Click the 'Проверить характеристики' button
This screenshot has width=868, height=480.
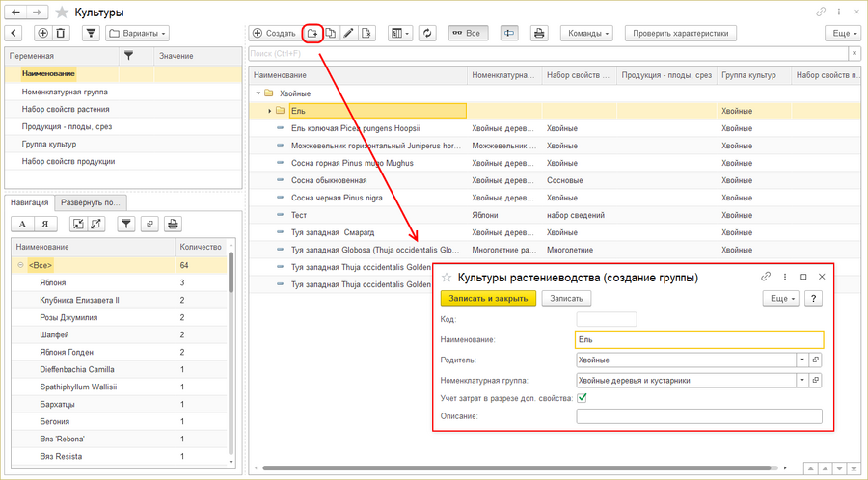[681, 33]
